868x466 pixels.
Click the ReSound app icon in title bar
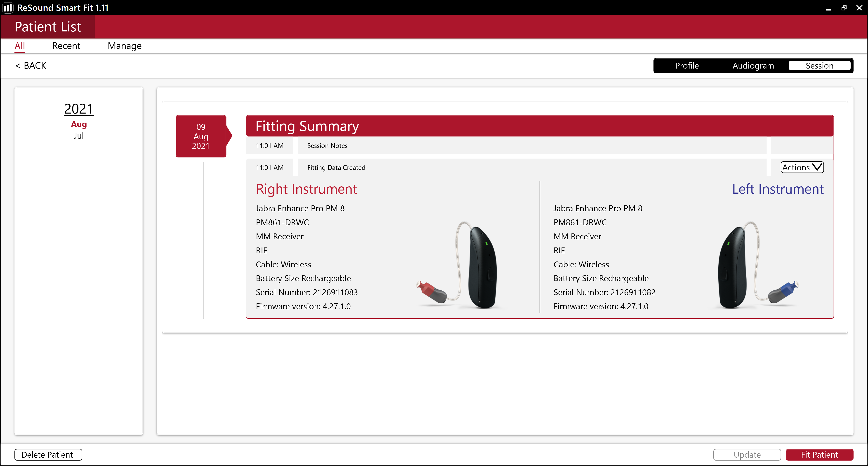click(x=8, y=7)
